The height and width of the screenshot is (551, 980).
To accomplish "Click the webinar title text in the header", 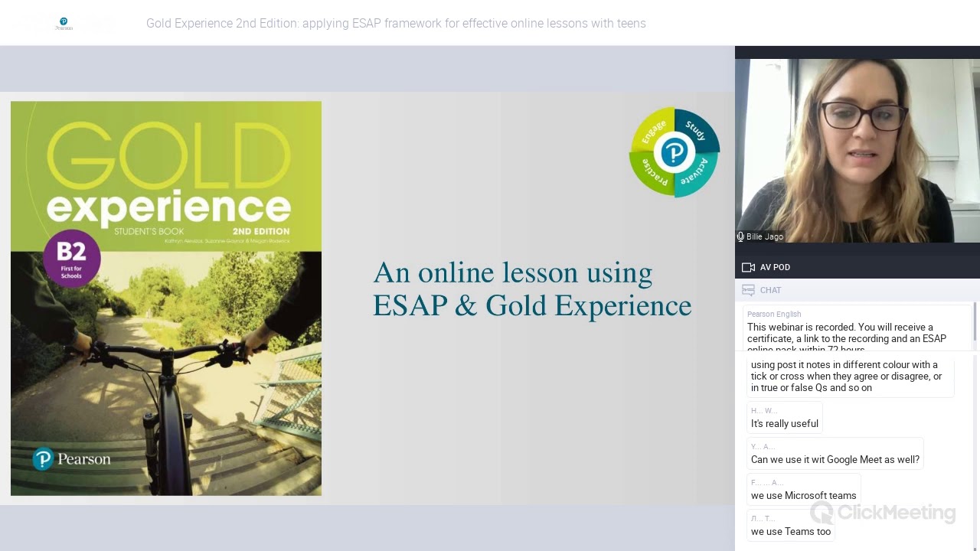I will (396, 24).
